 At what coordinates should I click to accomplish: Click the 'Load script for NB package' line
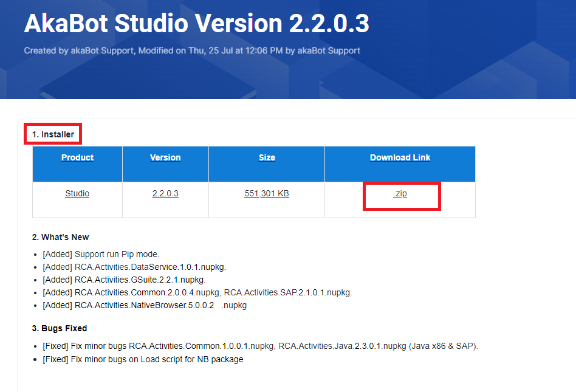143,359
